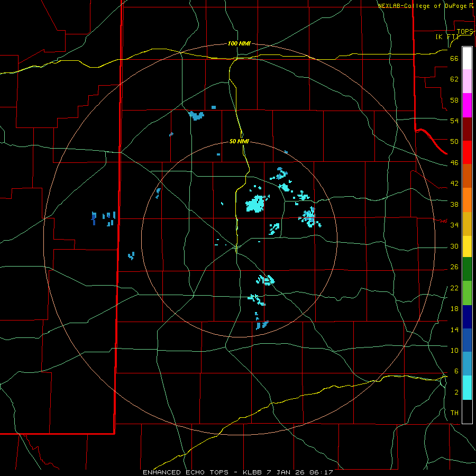
Task: Click the radar site at the ring center crossroads
Action: [236, 248]
